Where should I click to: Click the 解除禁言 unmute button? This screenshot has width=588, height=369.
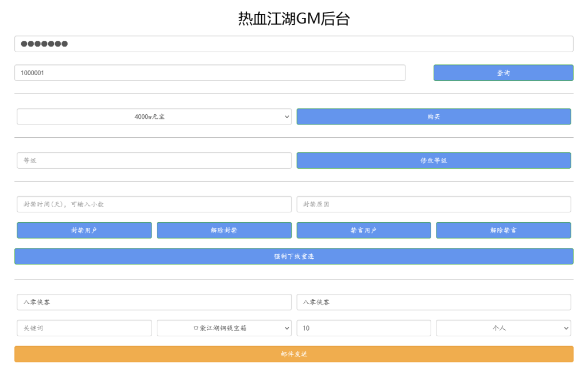(504, 230)
